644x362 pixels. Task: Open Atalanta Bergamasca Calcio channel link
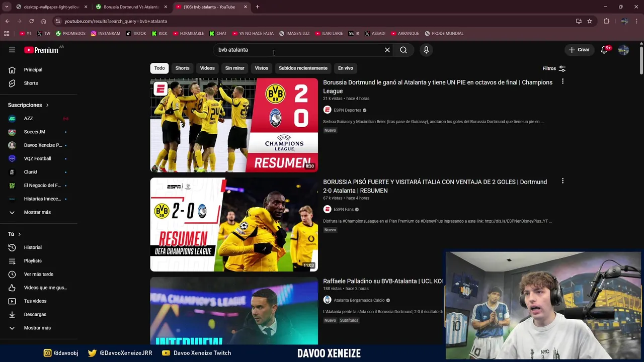coord(359,300)
